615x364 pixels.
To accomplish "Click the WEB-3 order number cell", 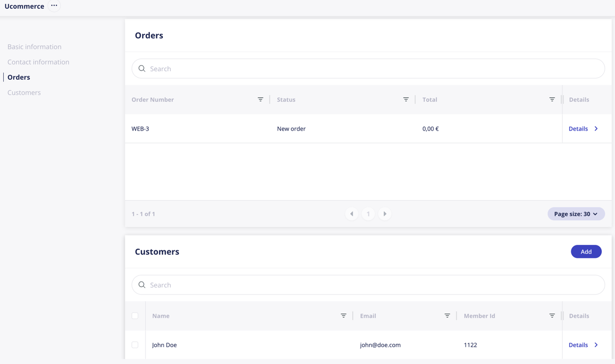I will coord(140,128).
